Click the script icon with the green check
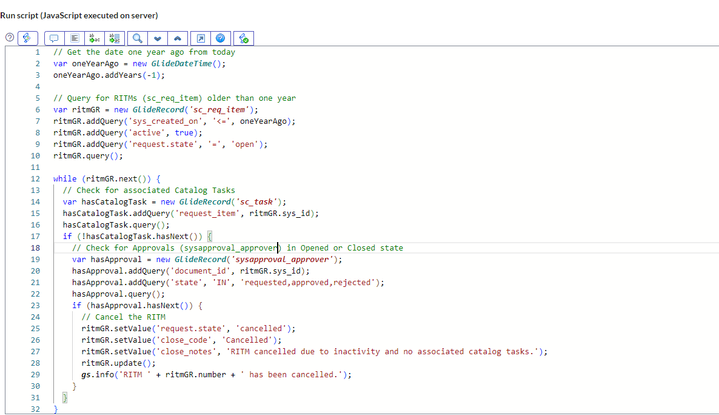Image resolution: width=719 pixels, height=415 pixels. tap(243, 38)
